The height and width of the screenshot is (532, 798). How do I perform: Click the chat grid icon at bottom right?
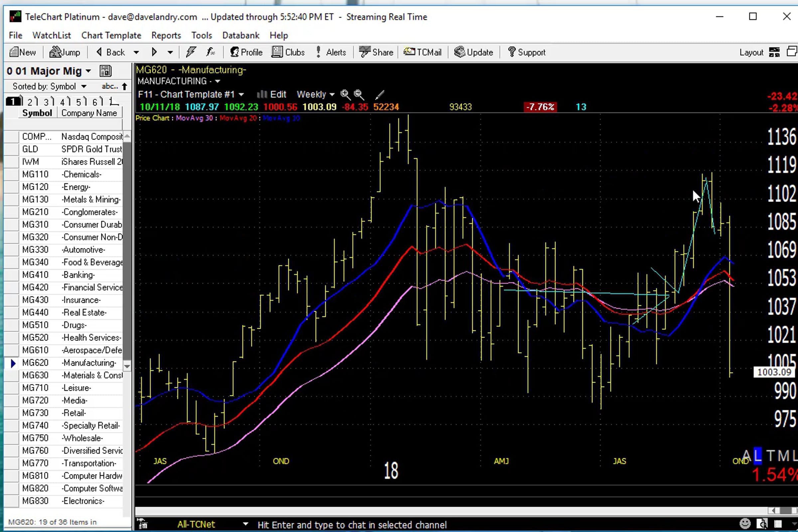778,524
